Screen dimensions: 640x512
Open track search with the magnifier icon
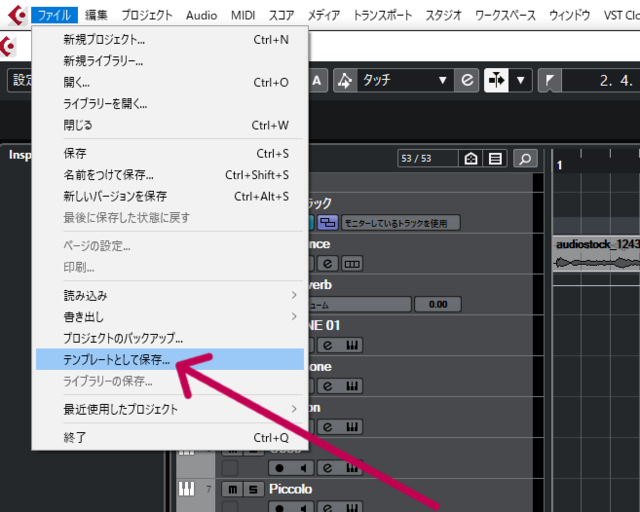click(525, 158)
